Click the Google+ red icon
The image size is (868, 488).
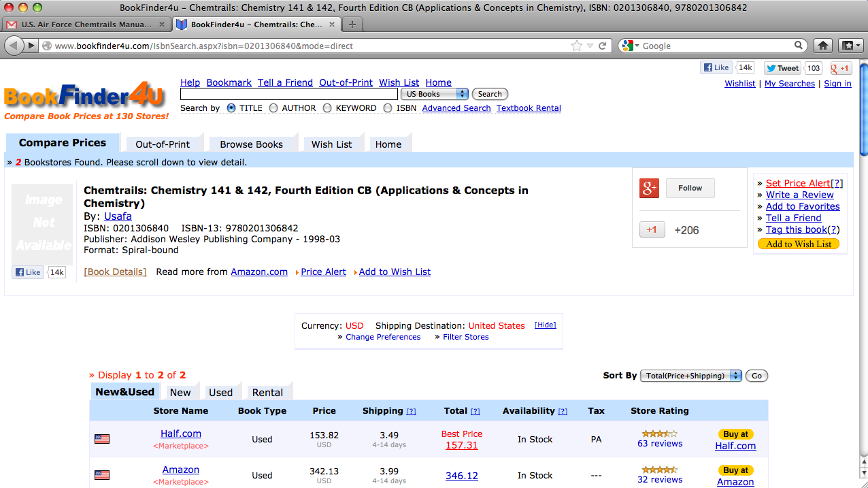coord(650,188)
